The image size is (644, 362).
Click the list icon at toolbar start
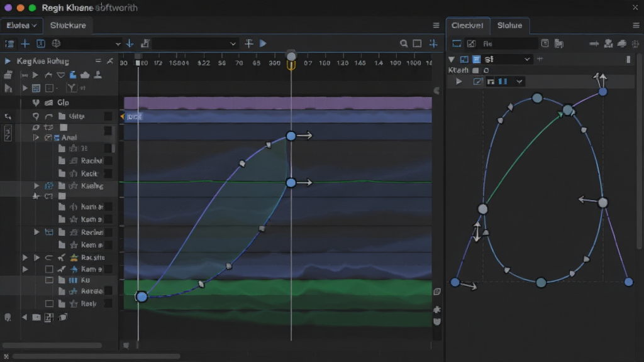(x=9, y=43)
